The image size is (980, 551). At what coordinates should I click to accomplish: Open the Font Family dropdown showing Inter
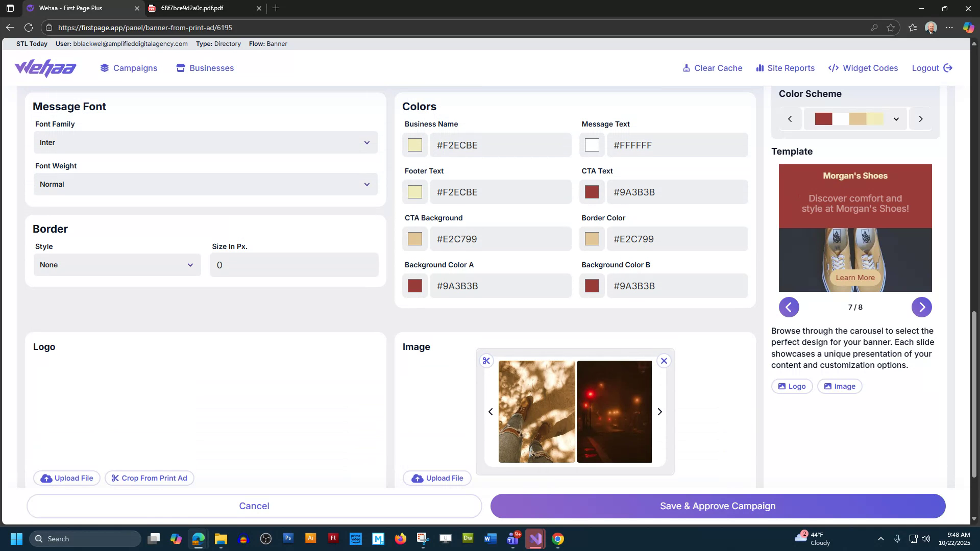205,142
